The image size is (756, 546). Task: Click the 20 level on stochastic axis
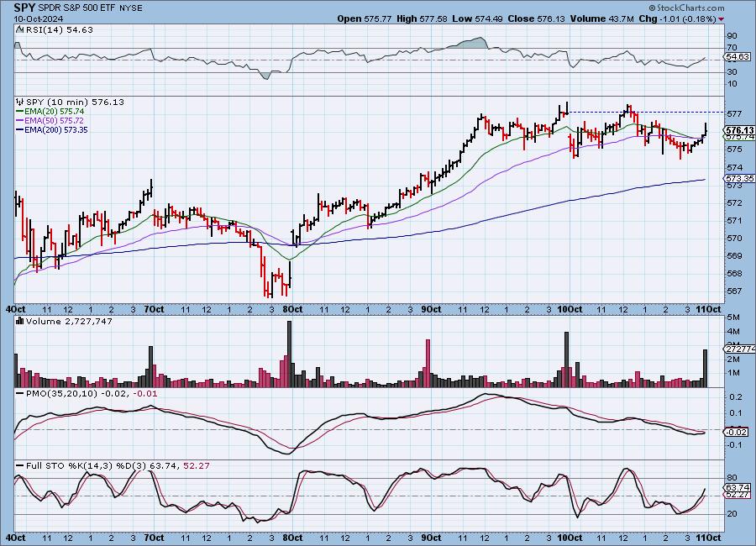732,514
